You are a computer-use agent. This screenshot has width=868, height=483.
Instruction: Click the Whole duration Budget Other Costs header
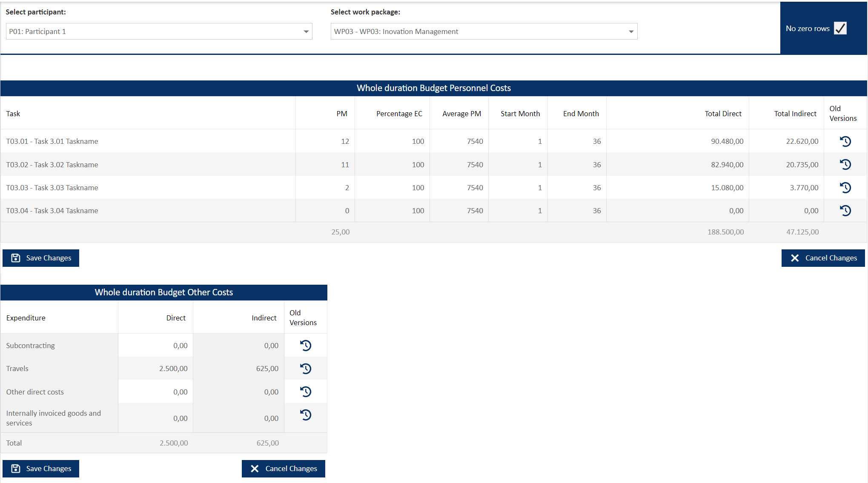click(x=164, y=292)
